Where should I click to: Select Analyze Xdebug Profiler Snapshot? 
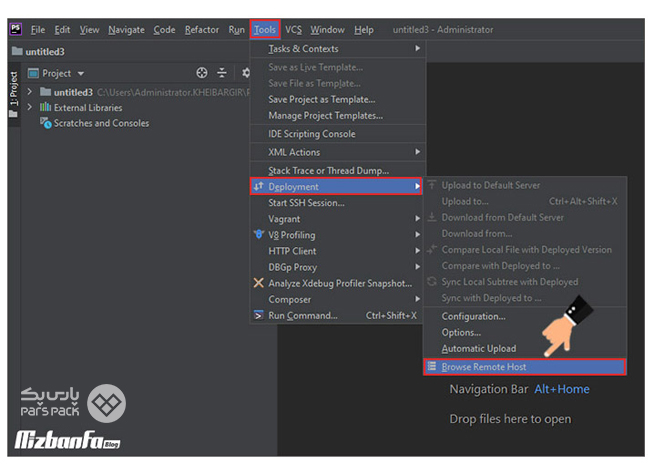[338, 283]
